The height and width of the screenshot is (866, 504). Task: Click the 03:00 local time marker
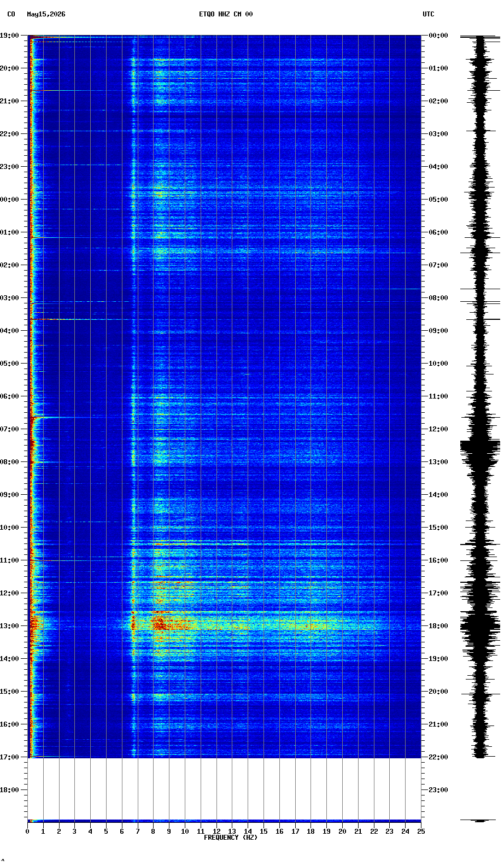[x=9, y=298]
